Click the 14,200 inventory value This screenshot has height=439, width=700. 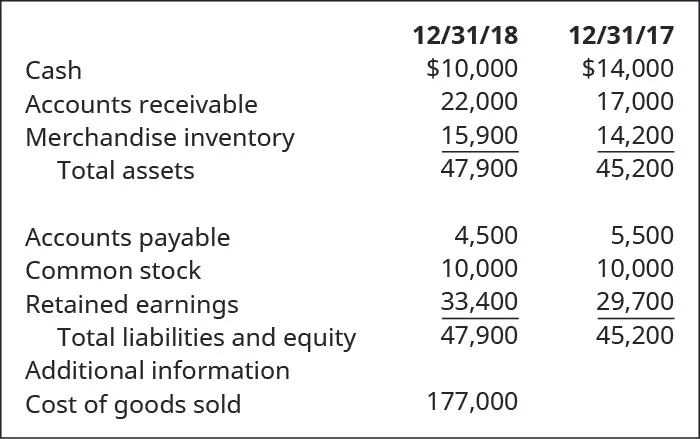pos(635,135)
